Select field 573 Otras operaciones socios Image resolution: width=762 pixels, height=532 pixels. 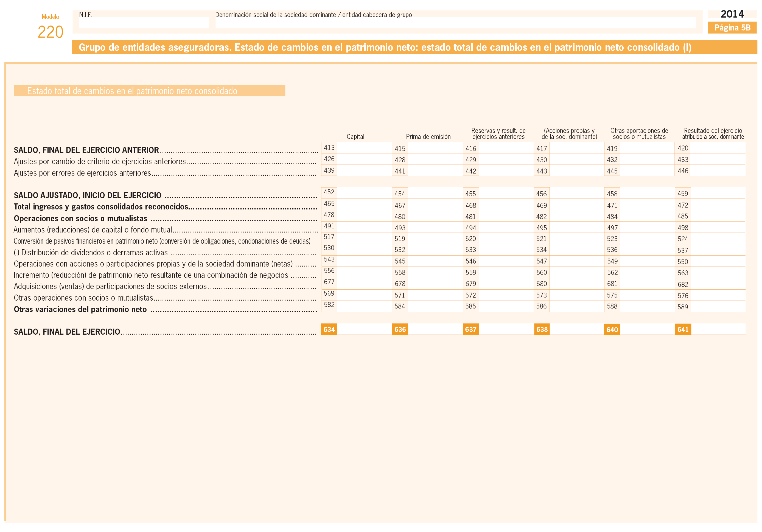tap(577, 295)
